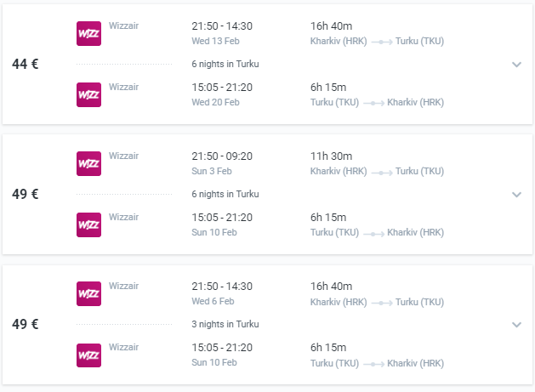The image size is (535, 392).
Task: Click the Wed 20 Feb return date
Action: [215, 102]
